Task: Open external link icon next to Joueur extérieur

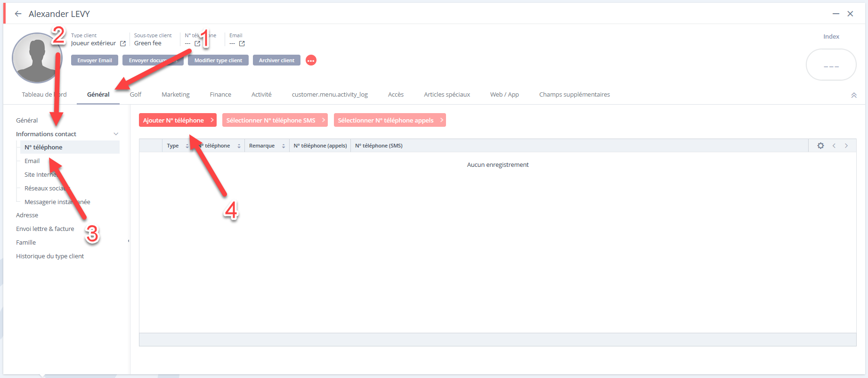Action: [123, 43]
